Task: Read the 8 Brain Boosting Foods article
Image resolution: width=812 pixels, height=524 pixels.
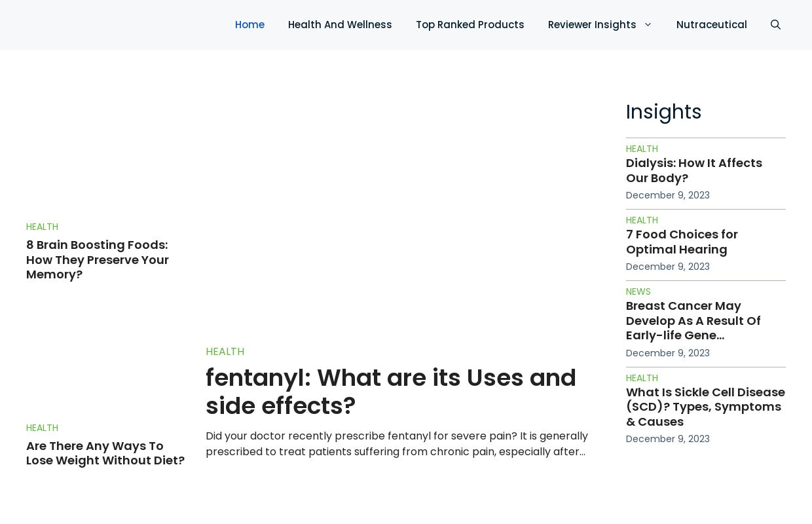Action: click(x=98, y=259)
